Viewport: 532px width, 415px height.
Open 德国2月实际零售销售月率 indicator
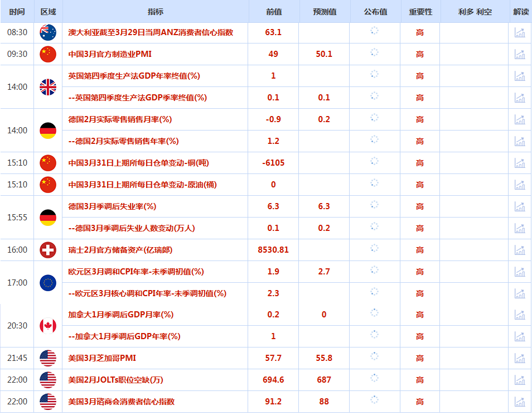(x=120, y=119)
